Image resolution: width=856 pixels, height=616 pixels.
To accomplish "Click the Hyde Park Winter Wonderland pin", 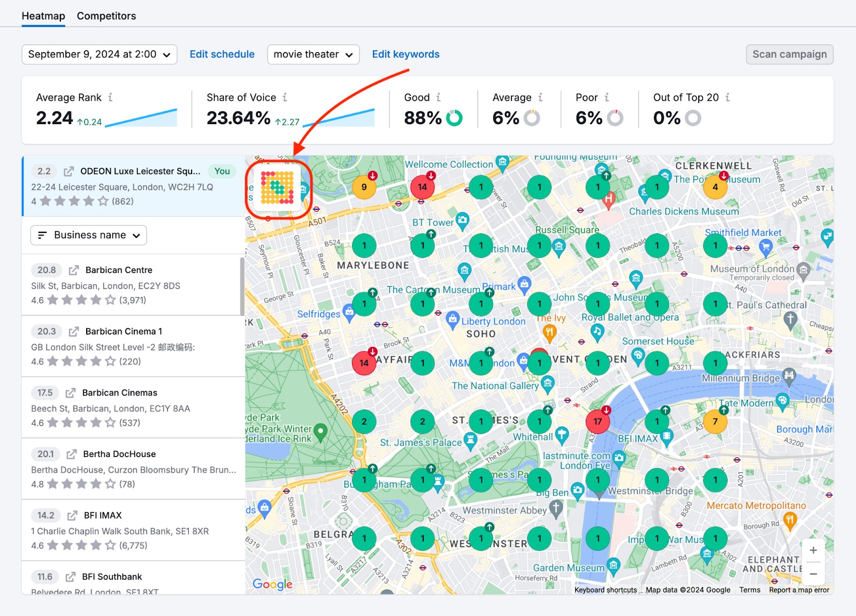I will tap(320, 432).
